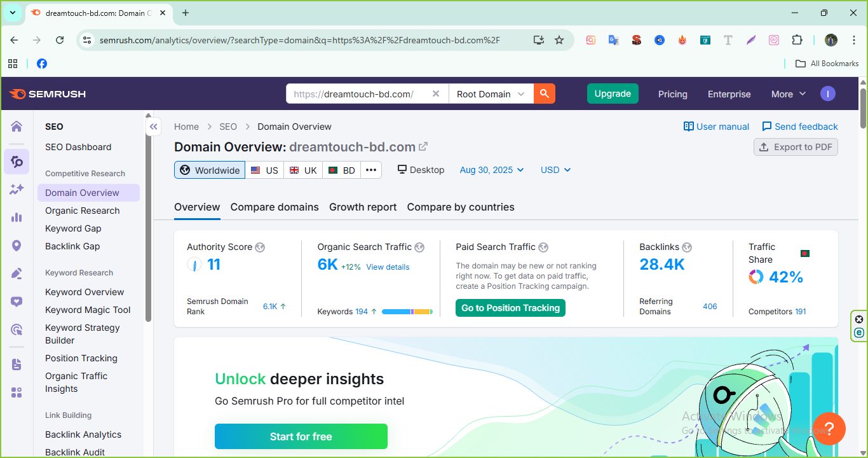Open external link icon beside dreamtouch-bd.com
The height and width of the screenshot is (458, 868).
423,147
